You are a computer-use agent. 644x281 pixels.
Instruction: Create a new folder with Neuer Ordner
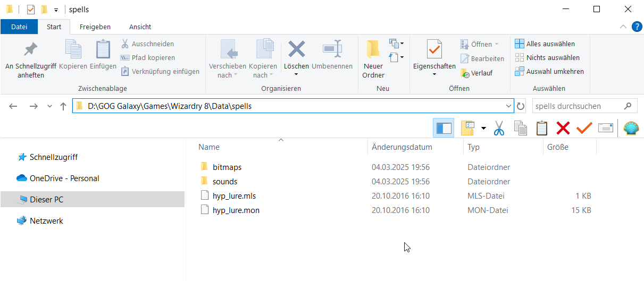coord(373,59)
